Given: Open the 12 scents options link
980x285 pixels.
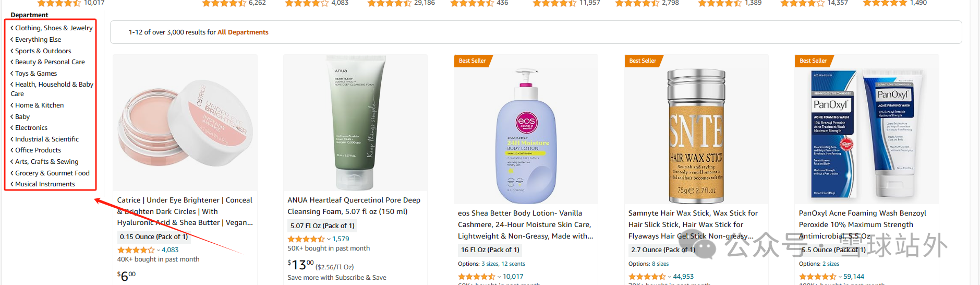Looking at the screenshot, I should click(x=513, y=264).
